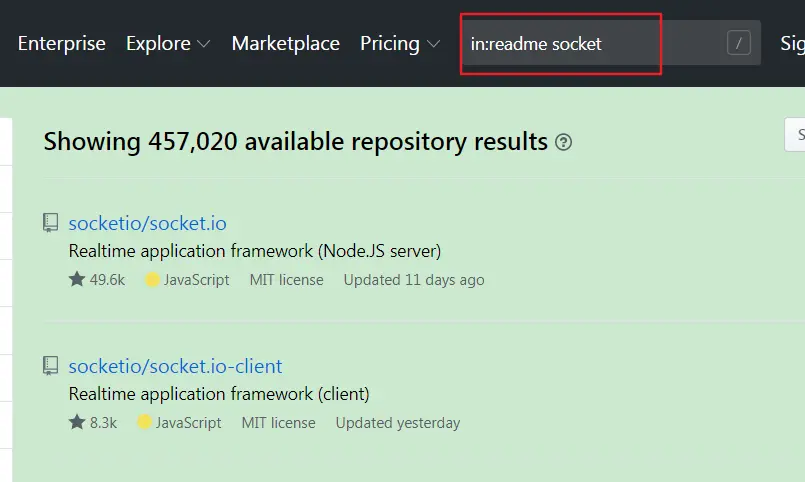Click the star icon showing 8.3k
Viewport: 805px width, 482px height.
pyautogui.click(x=77, y=423)
